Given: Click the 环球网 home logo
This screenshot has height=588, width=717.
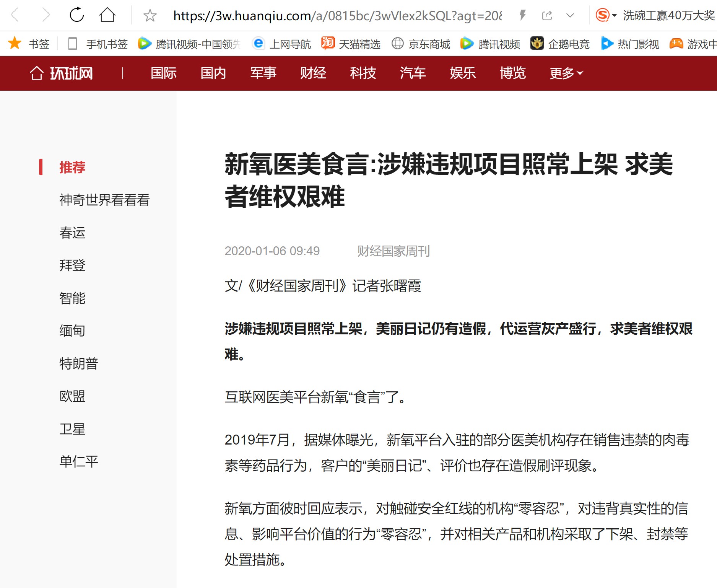Looking at the screenshot, I should (61, 73).
